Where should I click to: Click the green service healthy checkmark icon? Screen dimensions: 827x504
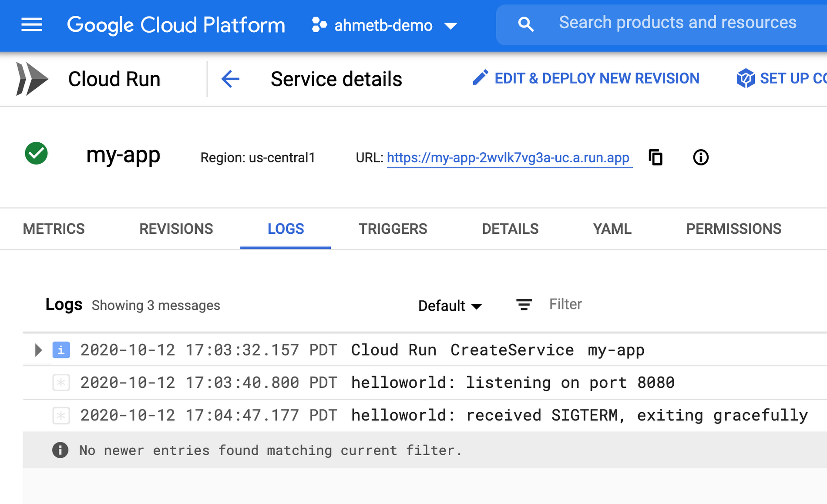pyautogui.click(x=36, y=154)
